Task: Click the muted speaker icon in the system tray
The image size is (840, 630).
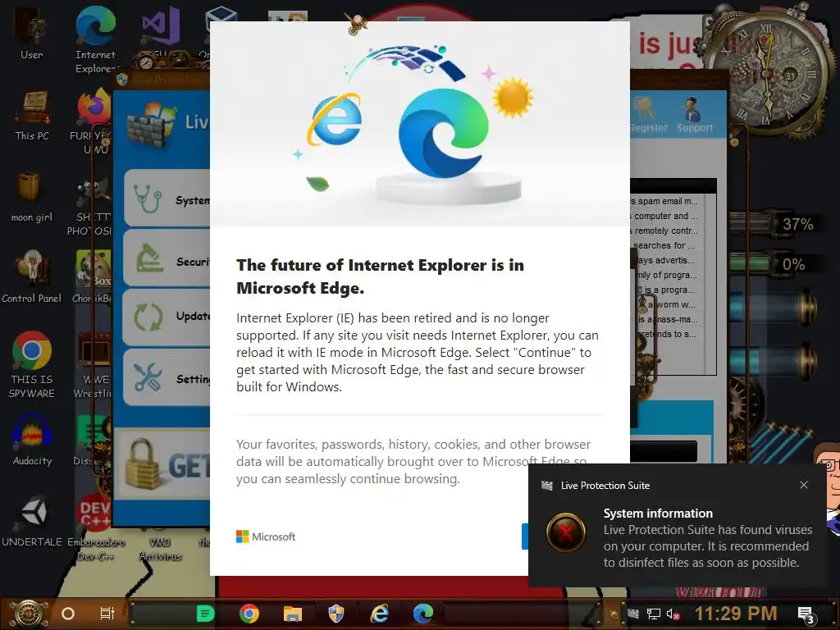Action: tap(673, 614)
